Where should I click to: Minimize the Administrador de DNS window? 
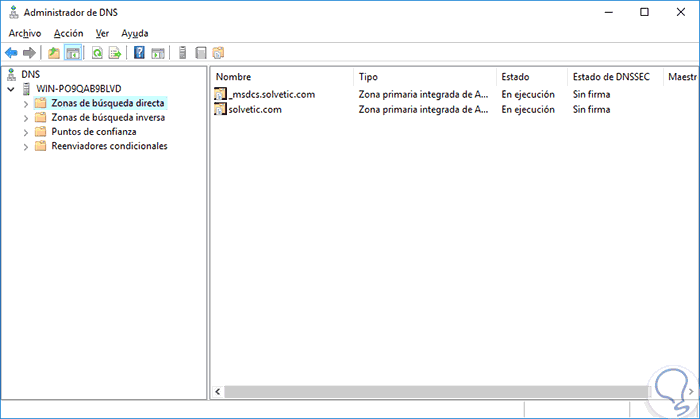point(608,12)
